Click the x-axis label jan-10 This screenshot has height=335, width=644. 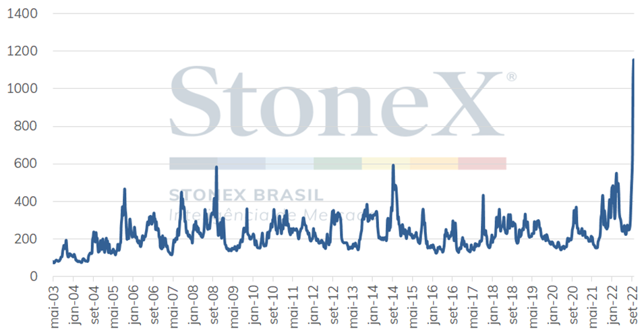click(x=256, y=305)
